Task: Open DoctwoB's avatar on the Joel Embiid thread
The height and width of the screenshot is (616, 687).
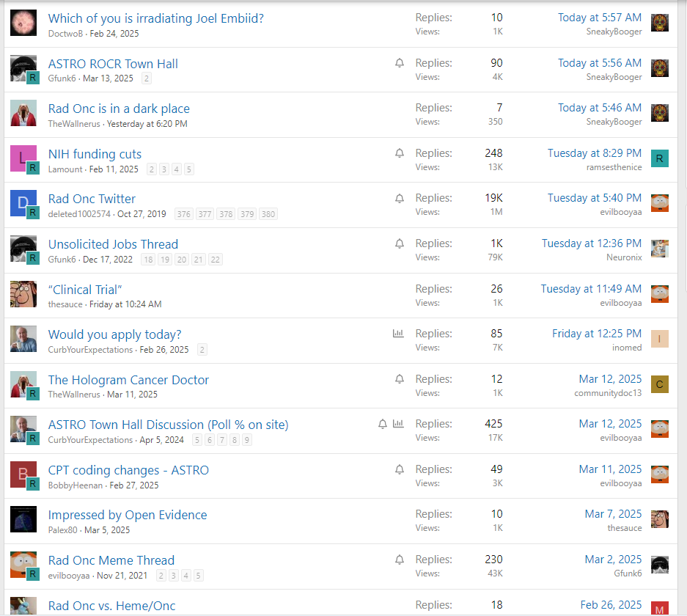Action: pyautogui.click(x=23, y=23)
